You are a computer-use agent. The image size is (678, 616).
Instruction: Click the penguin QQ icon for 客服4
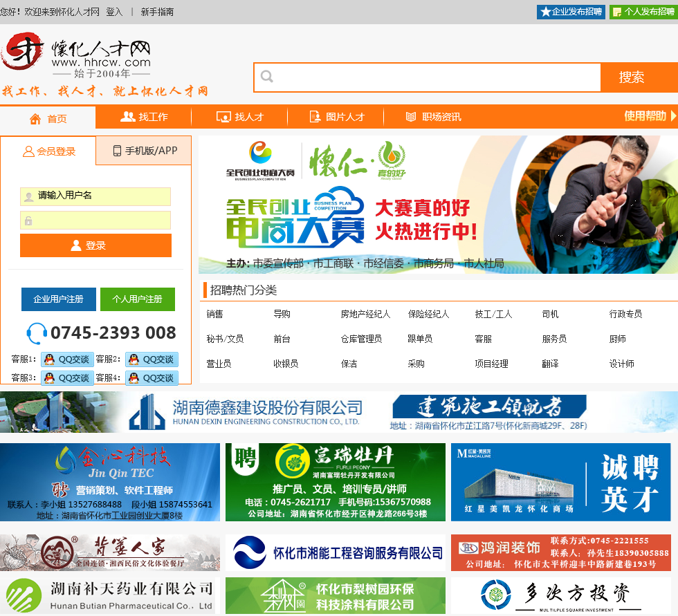[x=134, y=378]
